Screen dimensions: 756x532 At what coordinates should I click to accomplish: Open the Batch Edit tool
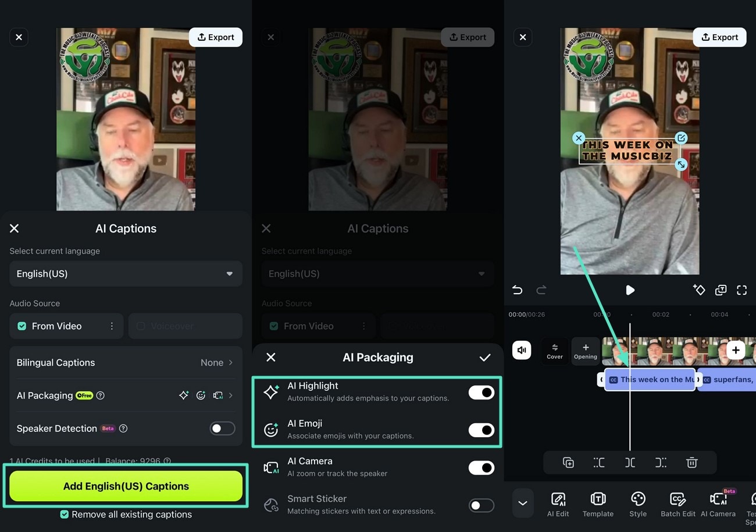(x=677, y=504)
